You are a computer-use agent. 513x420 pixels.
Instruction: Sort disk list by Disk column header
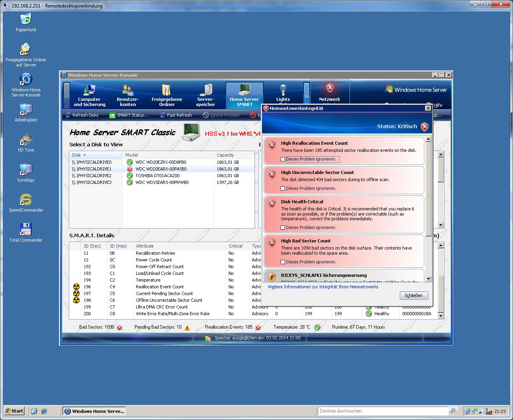point(96,155)
